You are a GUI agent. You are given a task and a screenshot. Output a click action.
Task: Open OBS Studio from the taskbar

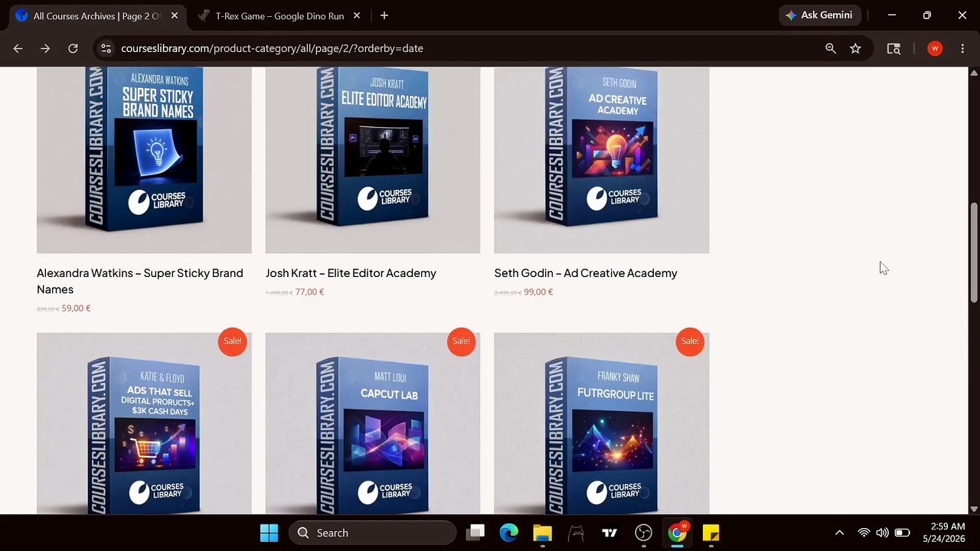point(643,533)
